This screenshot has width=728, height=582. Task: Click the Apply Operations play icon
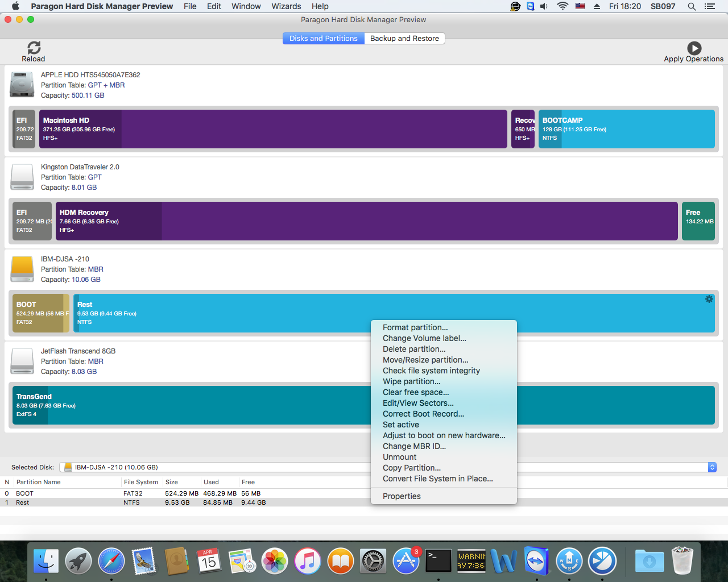(x=694, y=48)
